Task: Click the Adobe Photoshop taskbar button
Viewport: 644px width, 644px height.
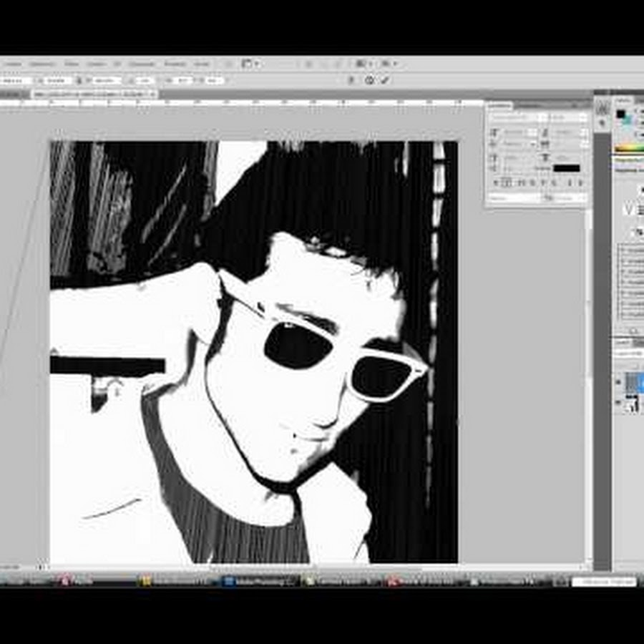Action: pos(259,581)
